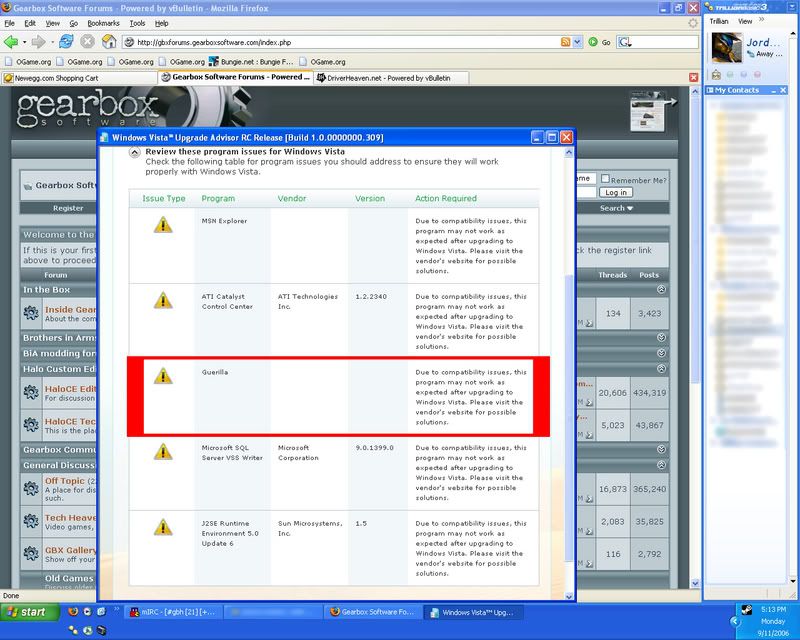The image size is (800, 640).
Task: Click the Steam icon in system tray
Action: (x=746, y=609)
